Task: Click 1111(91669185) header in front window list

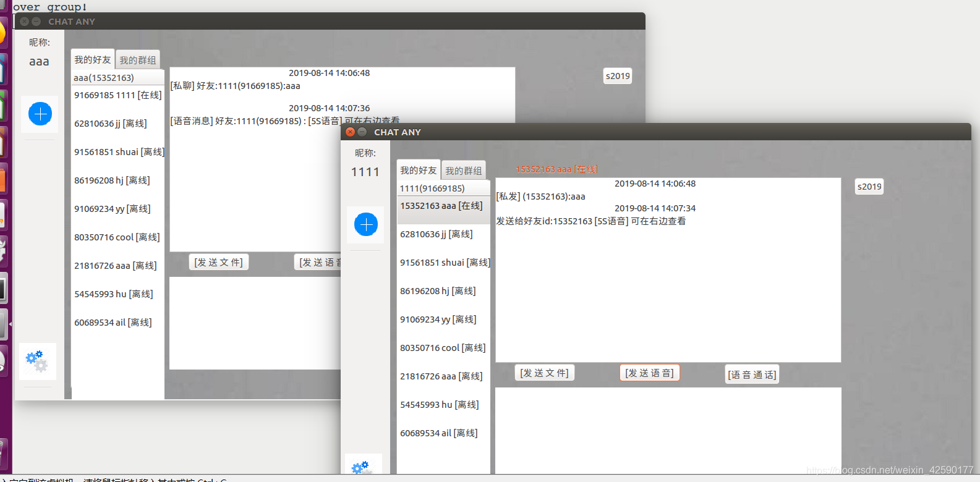Action: tap(444, 188)
